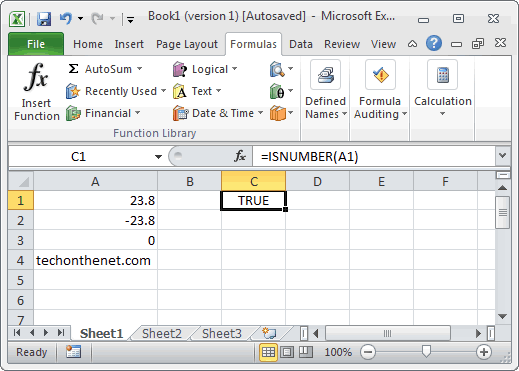Click in the formula bar text

tap(373, 156)
